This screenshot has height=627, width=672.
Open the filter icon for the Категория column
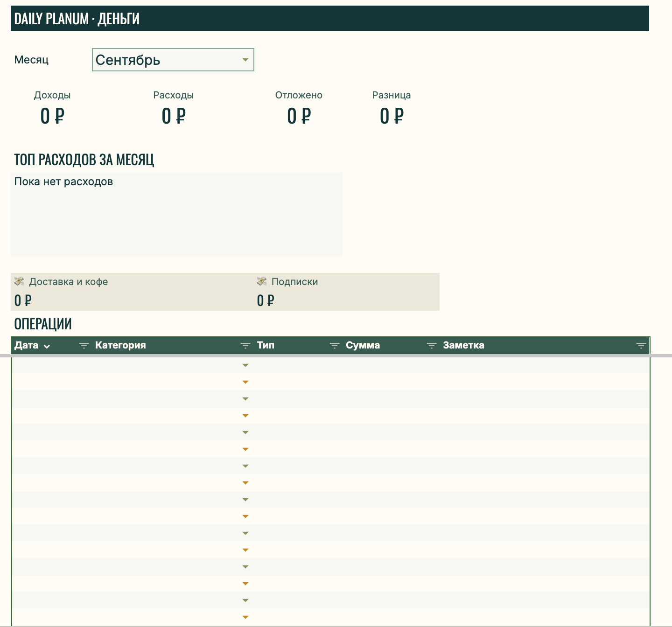click(x=245, y=346)
